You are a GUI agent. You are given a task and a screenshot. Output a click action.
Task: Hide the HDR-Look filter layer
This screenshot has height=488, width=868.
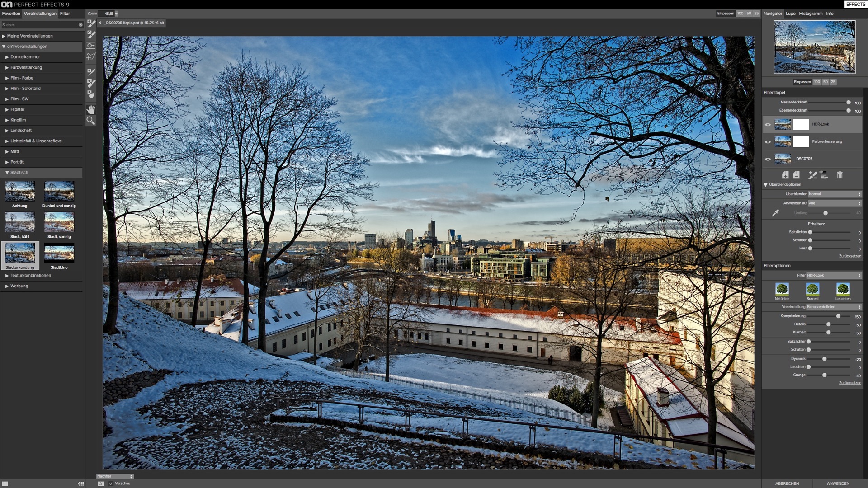click(768, 125)
